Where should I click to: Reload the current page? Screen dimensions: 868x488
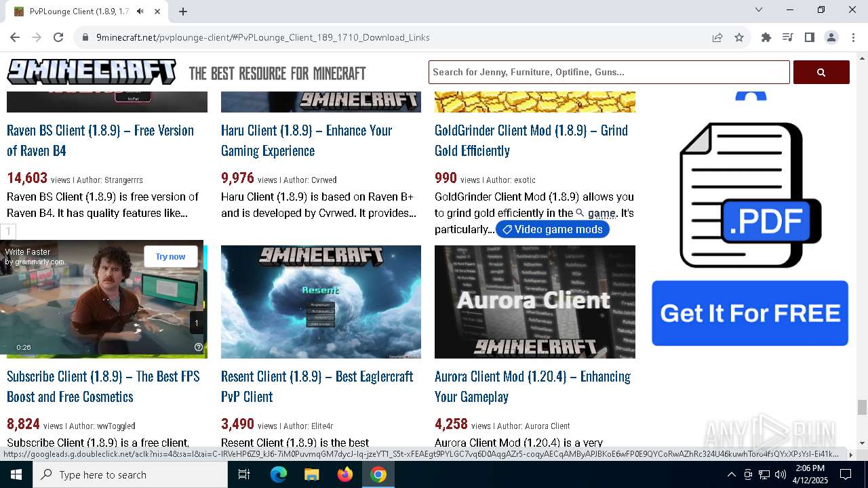tap(58, 37)
